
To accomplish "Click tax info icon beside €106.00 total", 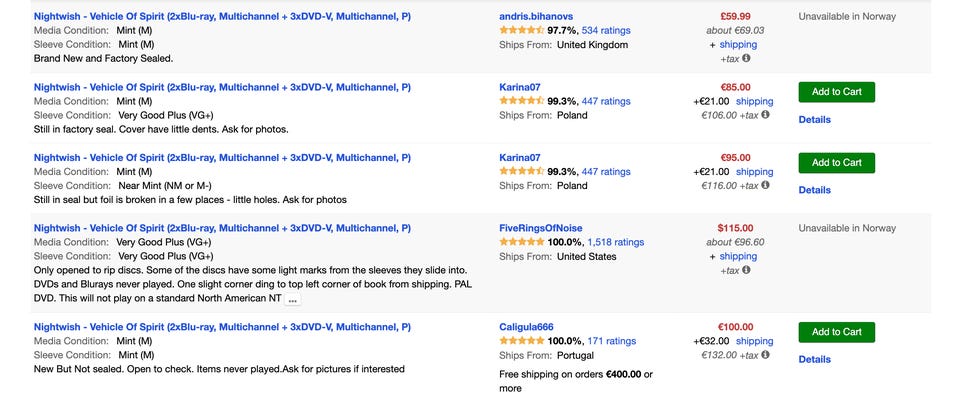I will point(766,115).
